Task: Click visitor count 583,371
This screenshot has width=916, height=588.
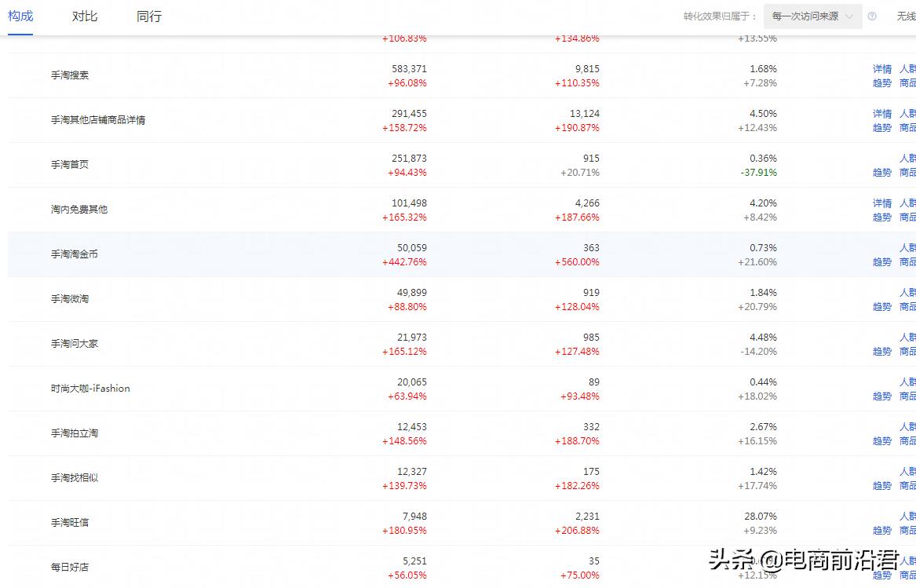Action: point(409,69)
